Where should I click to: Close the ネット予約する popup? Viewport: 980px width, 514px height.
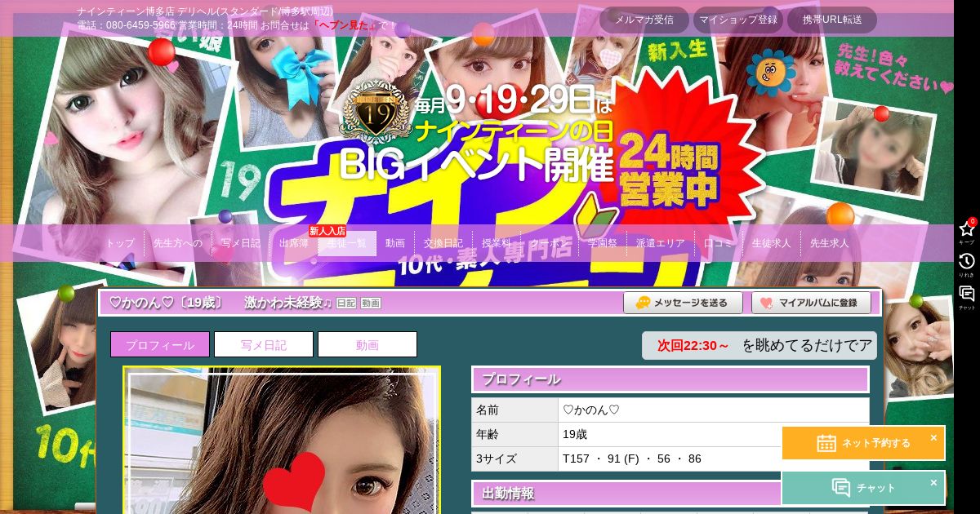coord(933,438)
